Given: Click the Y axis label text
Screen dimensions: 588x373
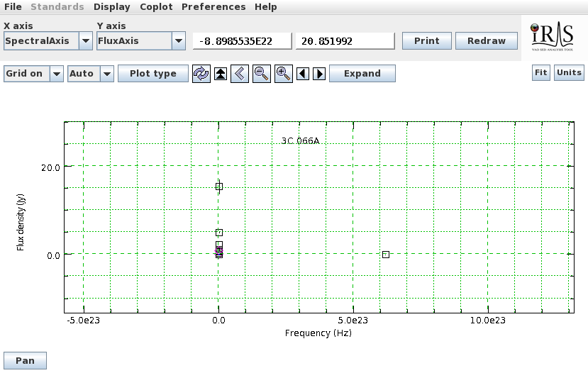Looking at the screenshot, I should coord(111,26).
